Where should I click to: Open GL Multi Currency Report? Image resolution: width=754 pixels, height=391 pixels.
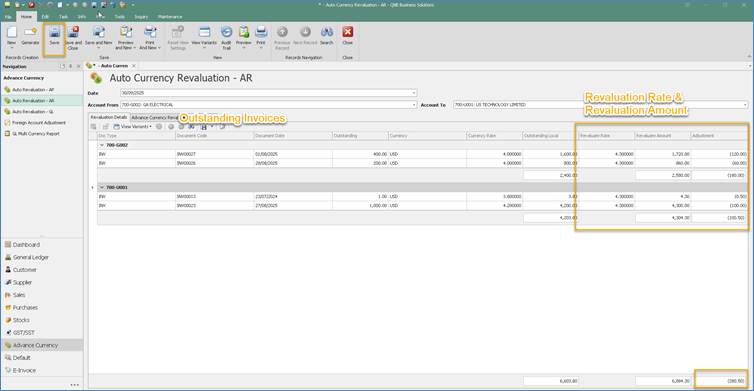[36, 134]
